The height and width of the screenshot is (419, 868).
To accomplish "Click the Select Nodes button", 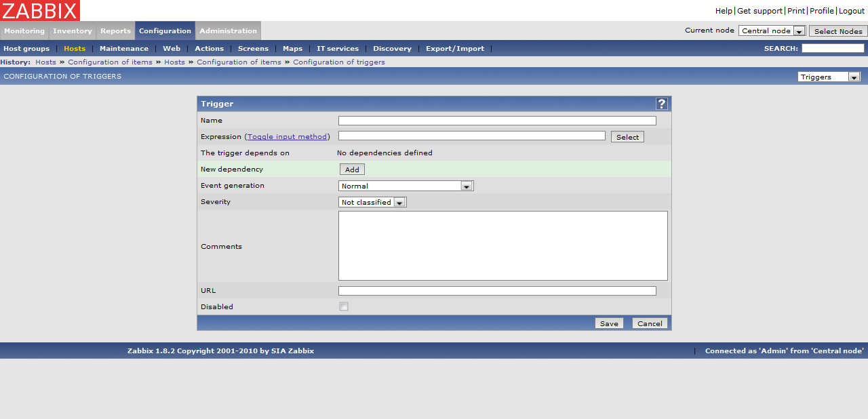I will click(x=837, y=31).
